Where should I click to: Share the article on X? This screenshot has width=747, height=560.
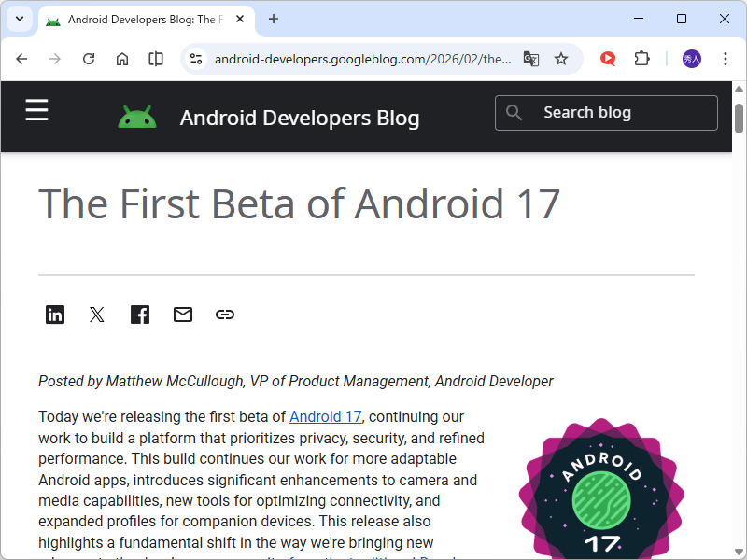coord(96,315)
